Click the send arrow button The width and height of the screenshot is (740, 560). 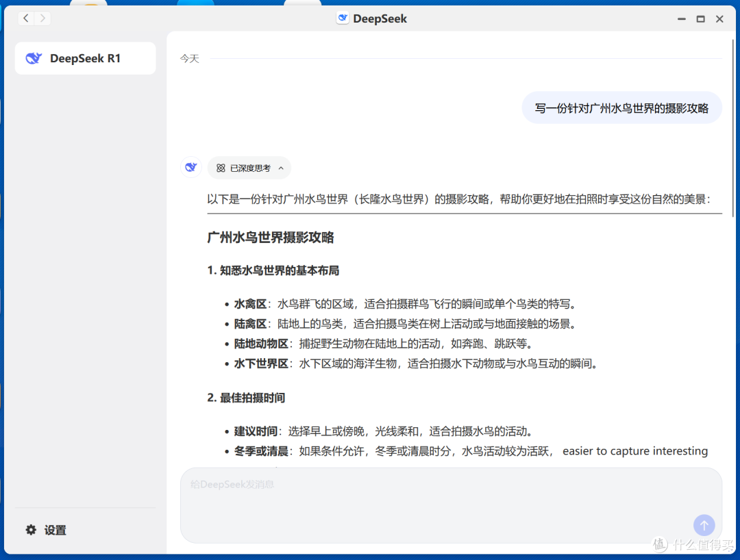click(x=704, y=525)
